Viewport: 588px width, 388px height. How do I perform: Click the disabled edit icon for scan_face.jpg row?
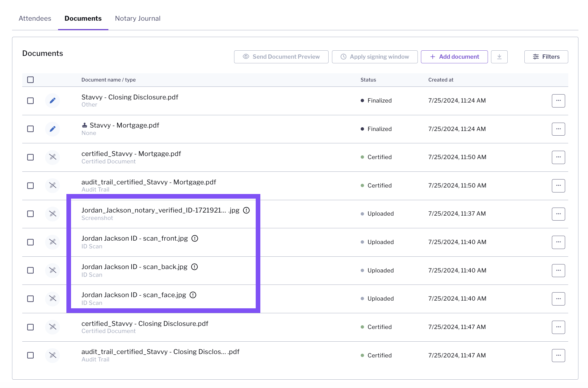tap(52, 299)
